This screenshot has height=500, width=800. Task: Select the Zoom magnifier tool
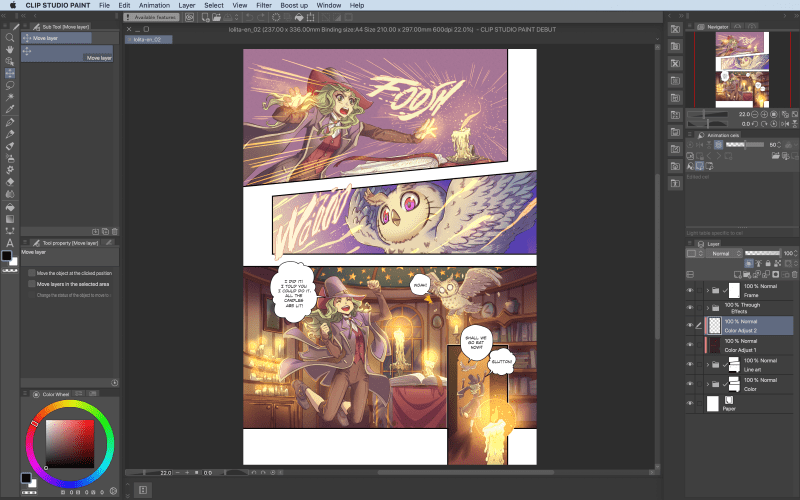(10, 38)
